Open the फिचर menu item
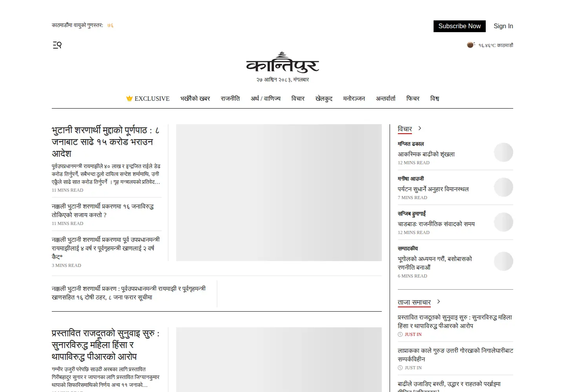565x392 pixels. click(413, 99)
